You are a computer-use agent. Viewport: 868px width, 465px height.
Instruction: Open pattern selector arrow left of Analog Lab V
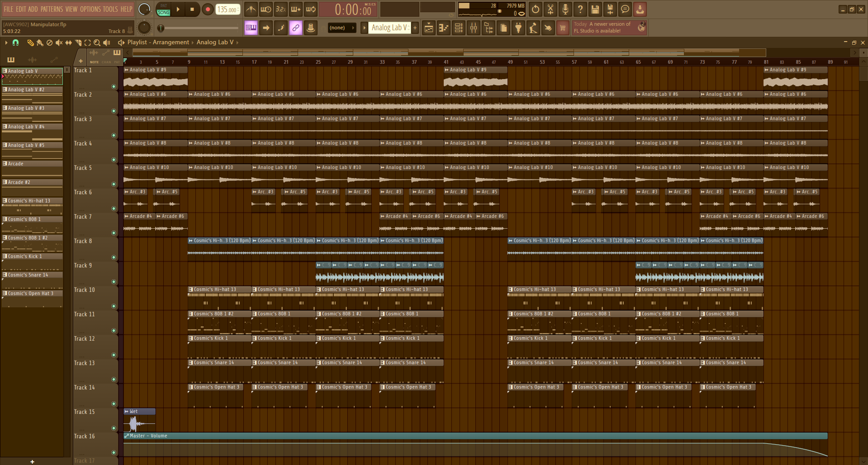(364, 28)
